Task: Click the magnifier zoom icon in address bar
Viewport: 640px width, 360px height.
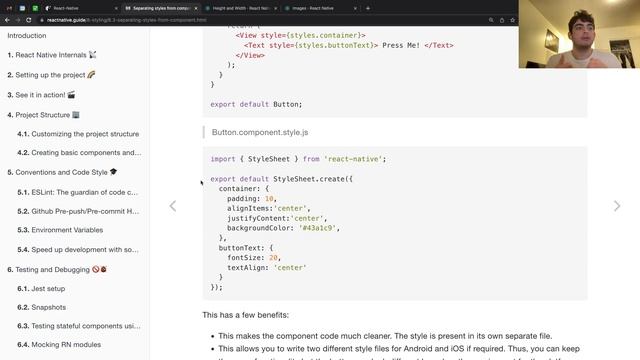Action: click(491, 20)
